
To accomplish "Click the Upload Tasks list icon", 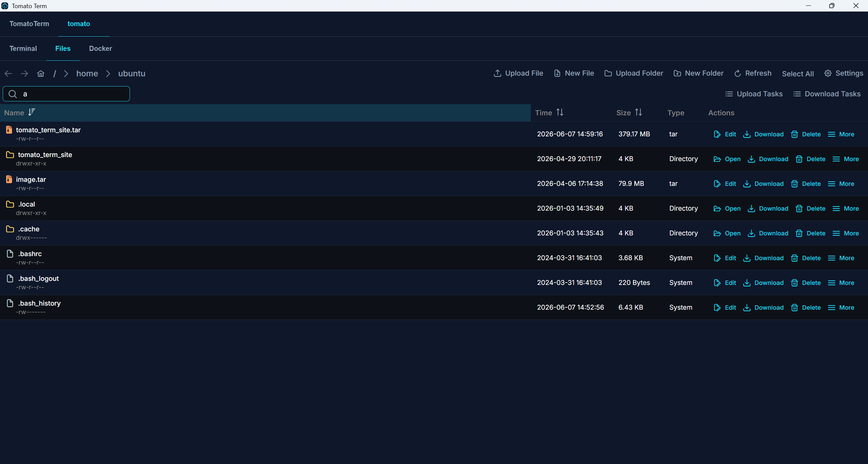I will coord(729,94).
